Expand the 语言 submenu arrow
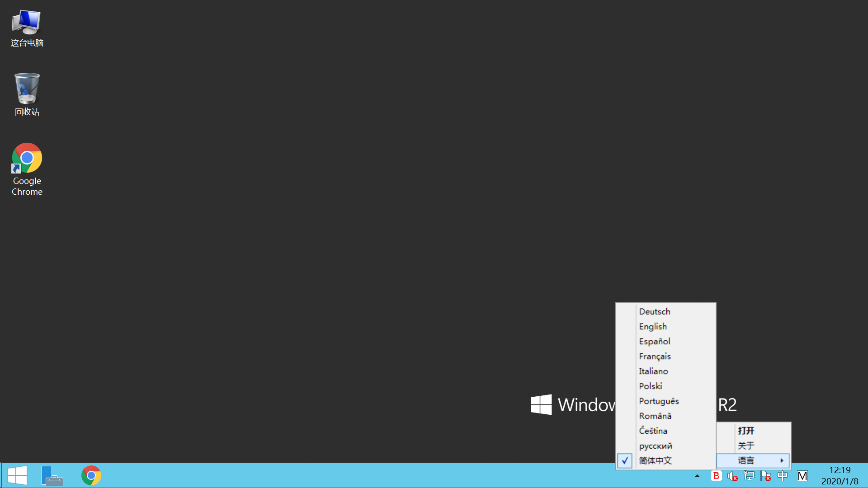The image size is (868, 488). (x=782, y=460)
